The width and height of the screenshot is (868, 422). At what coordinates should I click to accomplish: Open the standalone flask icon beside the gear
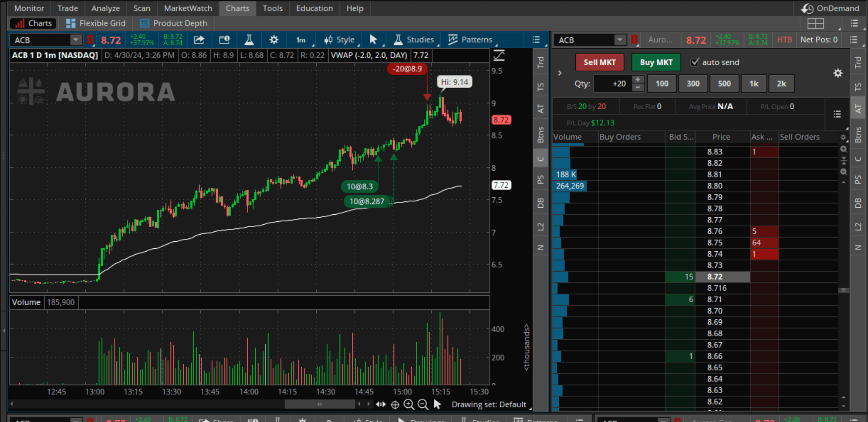coord(249,40)
